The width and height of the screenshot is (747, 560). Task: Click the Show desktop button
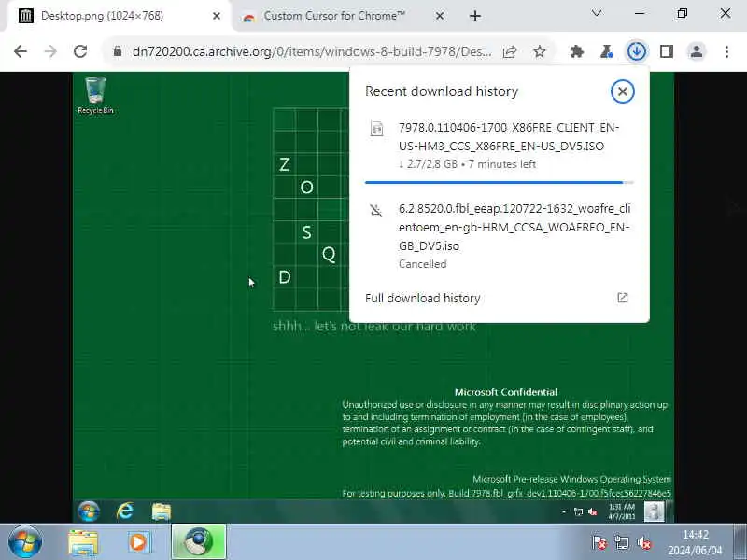[x=740, y=542]
